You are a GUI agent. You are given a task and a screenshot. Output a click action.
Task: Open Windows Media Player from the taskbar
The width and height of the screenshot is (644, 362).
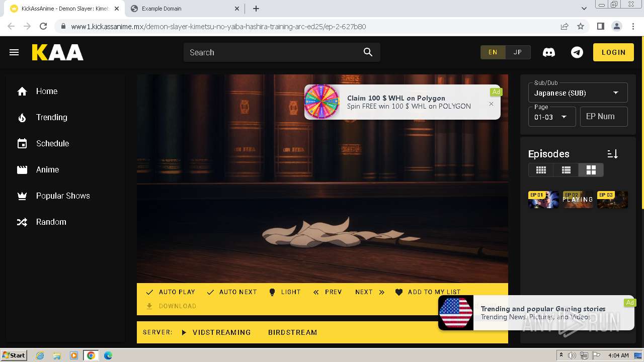pos(74,355)
